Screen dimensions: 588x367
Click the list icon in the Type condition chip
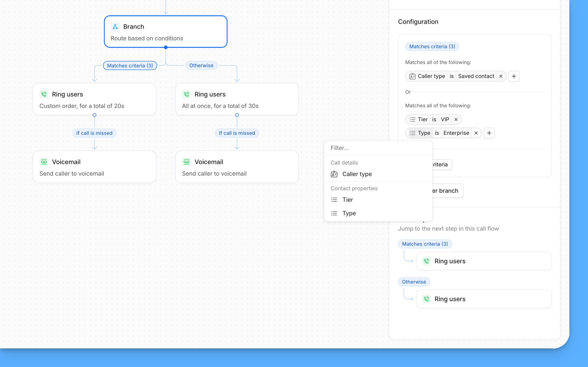[412, 133]
